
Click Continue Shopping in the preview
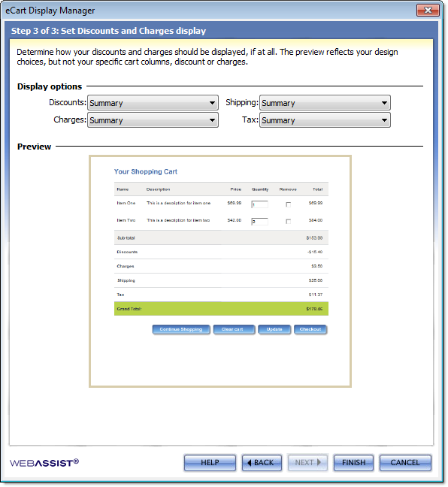pos(181,329)
